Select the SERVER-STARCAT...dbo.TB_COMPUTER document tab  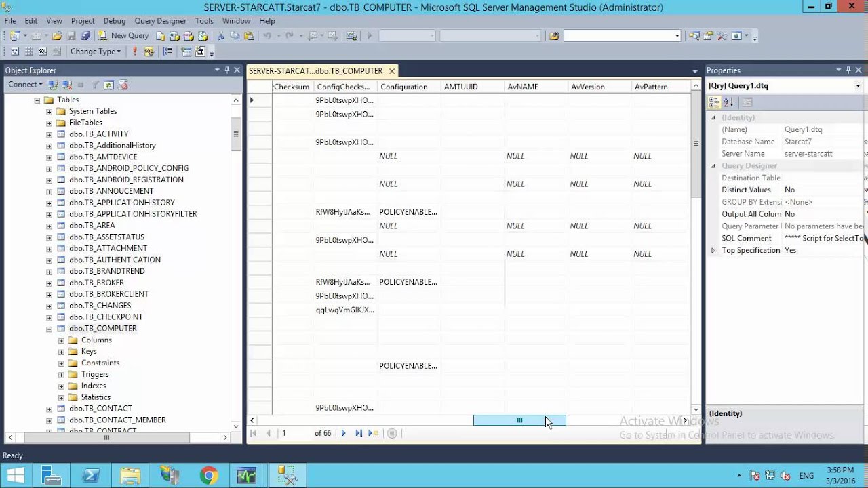tap(316, 70)
